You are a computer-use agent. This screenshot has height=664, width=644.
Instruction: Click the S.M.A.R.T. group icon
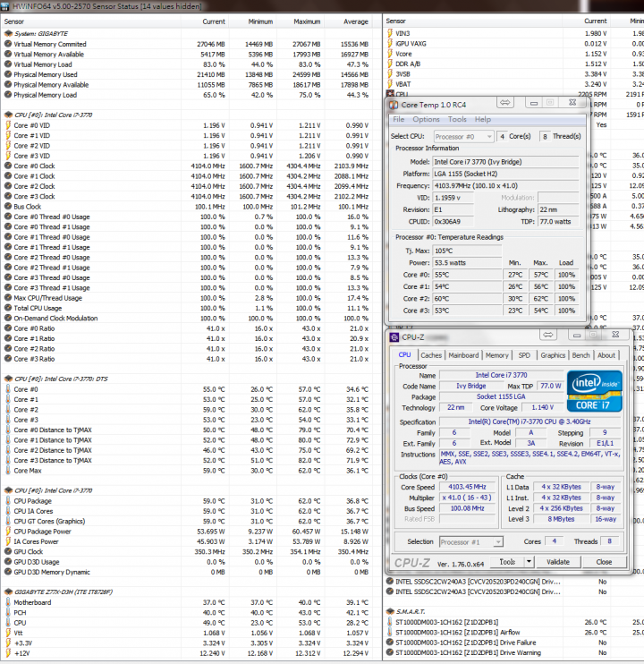pyautogui.click(x=390, y=611)
